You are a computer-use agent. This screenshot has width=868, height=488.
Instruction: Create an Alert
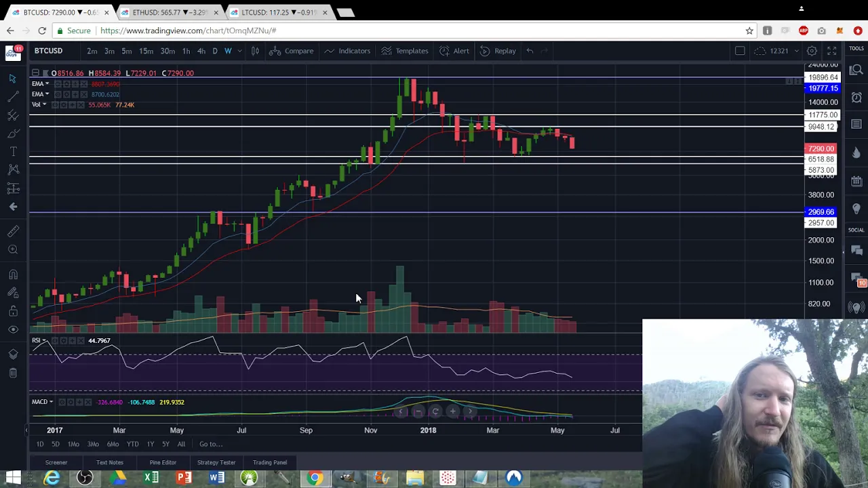pos(454,51)
